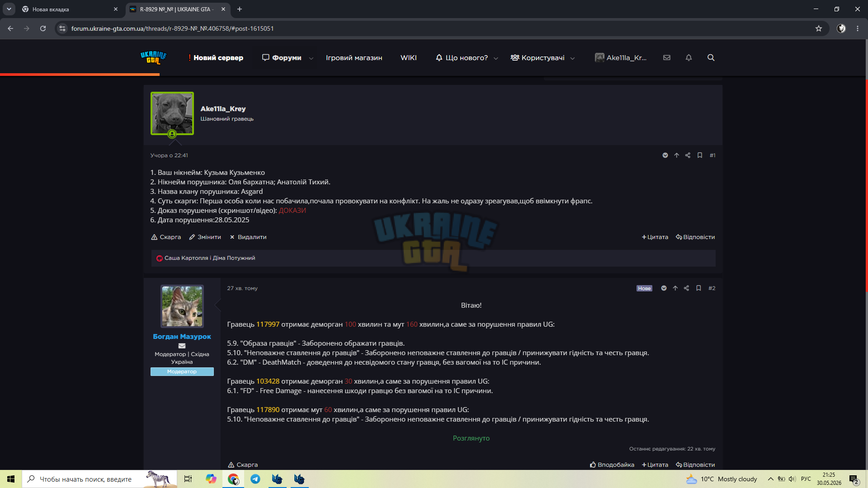Edit post #1 with Змінити
Screen dimensions: 868x488
205,237
